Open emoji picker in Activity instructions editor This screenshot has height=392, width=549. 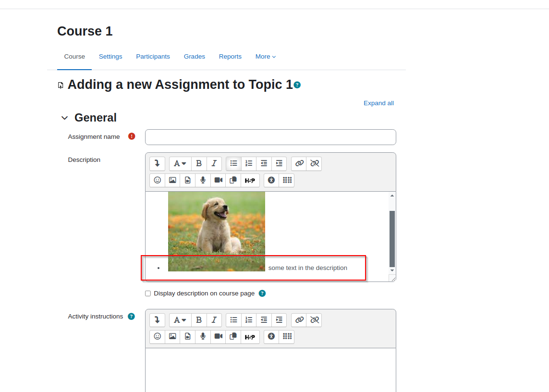[x=157, y=337]
